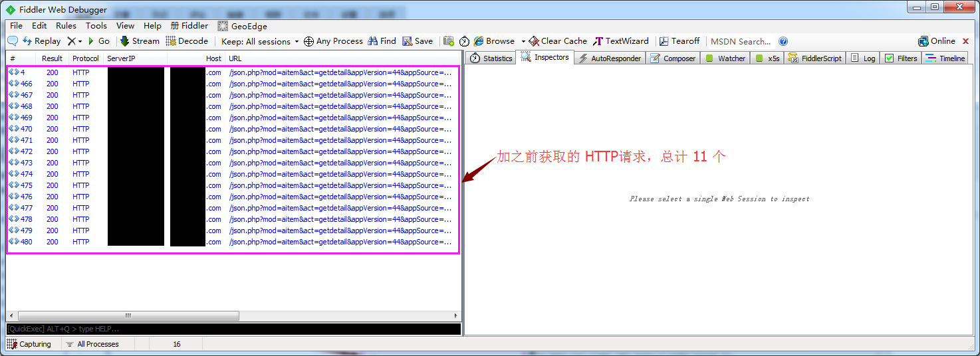Switch to the Watcher tab
The image size is (980, 356).
pyautogui.click(x=725, y=58)
